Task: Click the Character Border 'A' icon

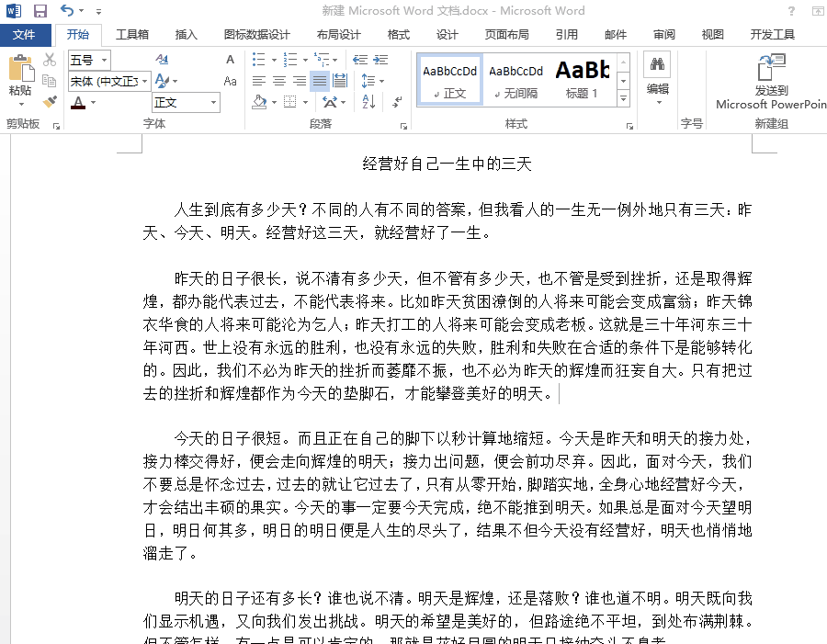Action: click(230, 60)
